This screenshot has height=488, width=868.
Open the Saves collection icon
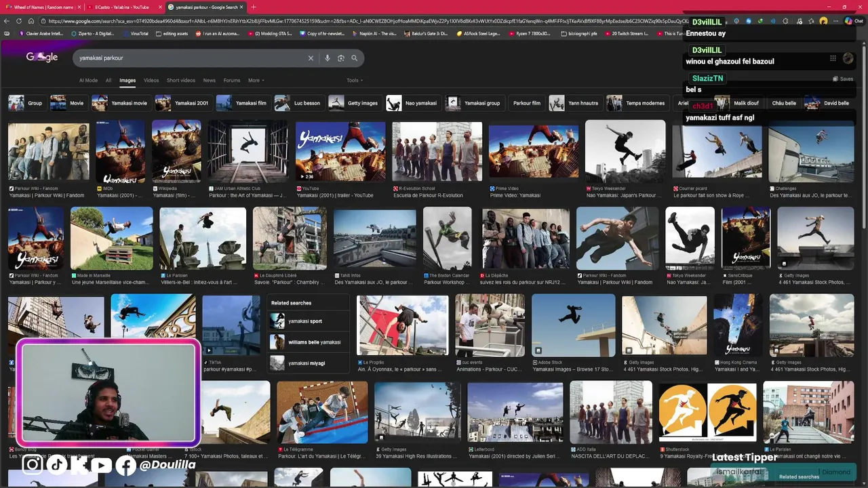click(x=843, y=79)
